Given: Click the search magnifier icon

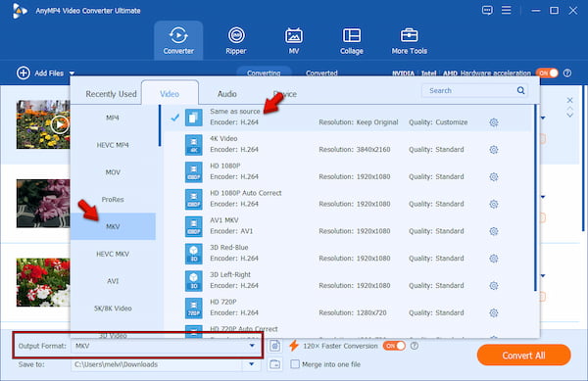Looking at the screenshot, I should point(520,90).
